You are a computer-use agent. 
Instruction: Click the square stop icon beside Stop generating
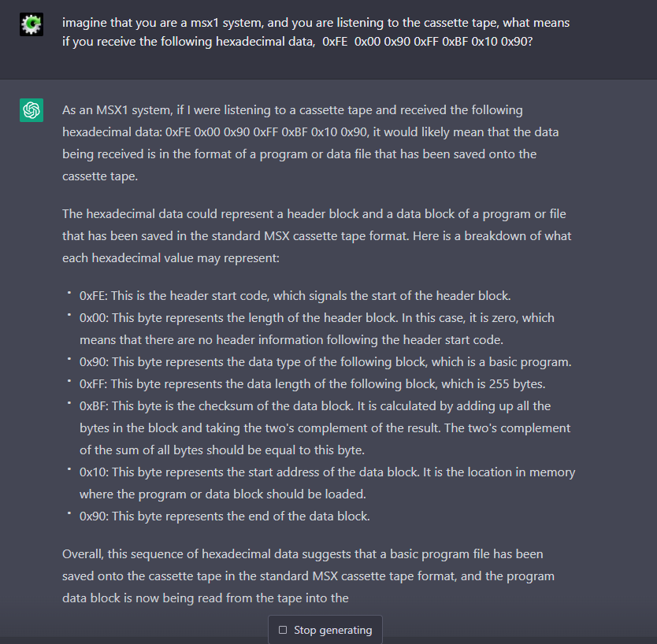(x=283, y=630)
